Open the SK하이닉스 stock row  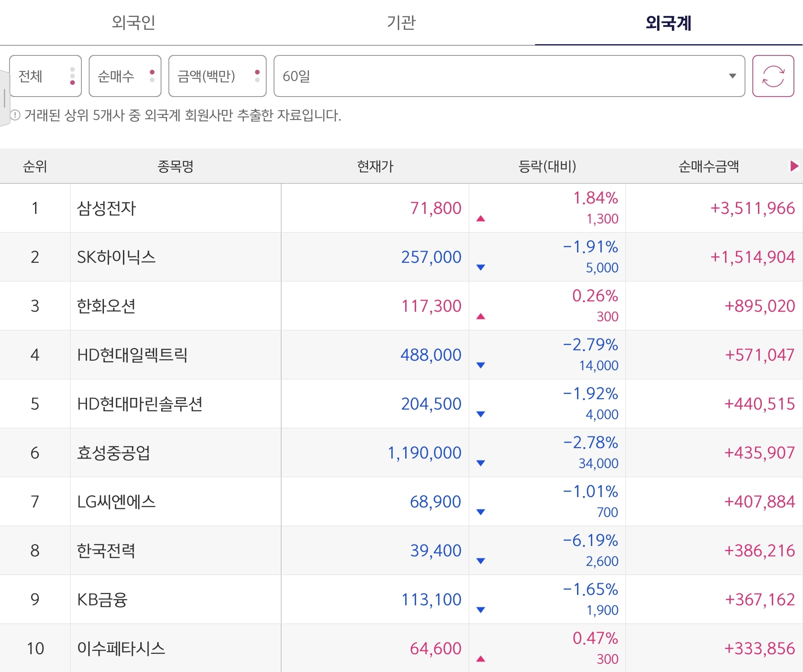(x=401, y=257)
